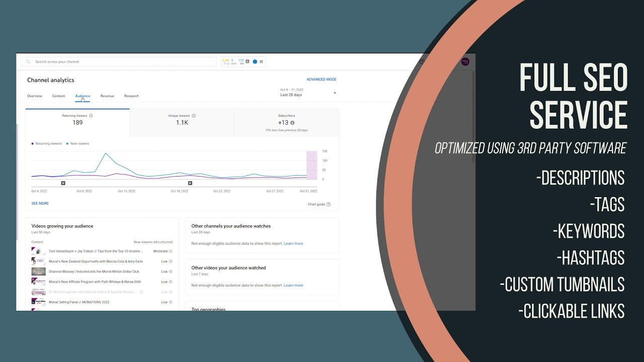Click Learn more under Other videos your audience watched
644x362 pixels.
click(x=293, y=285)
